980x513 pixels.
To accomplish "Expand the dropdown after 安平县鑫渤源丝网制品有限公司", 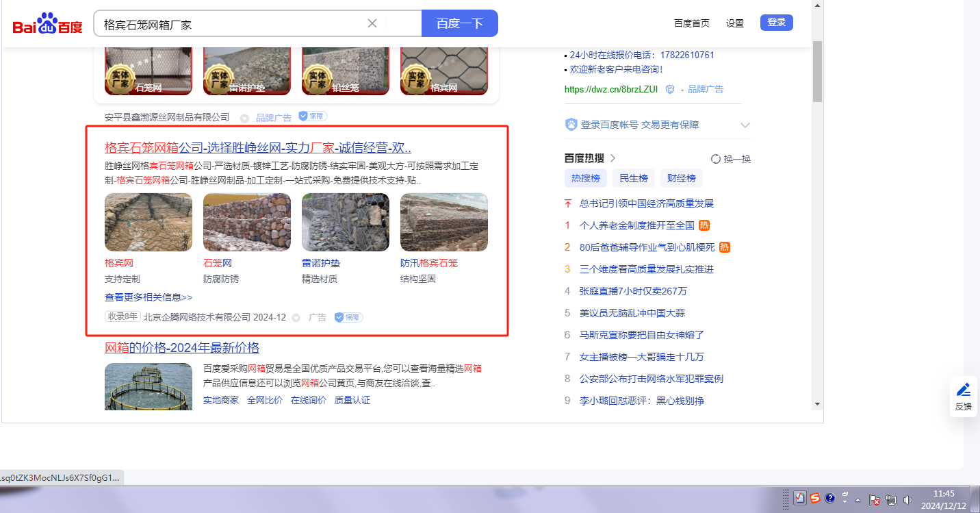I will pyautogui.click(x=244, y=118).
